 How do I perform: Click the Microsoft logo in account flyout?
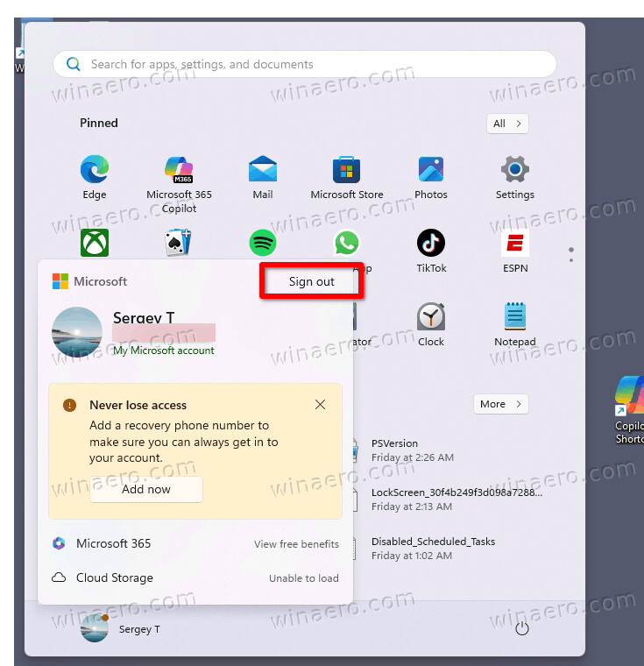click(60, 281)
